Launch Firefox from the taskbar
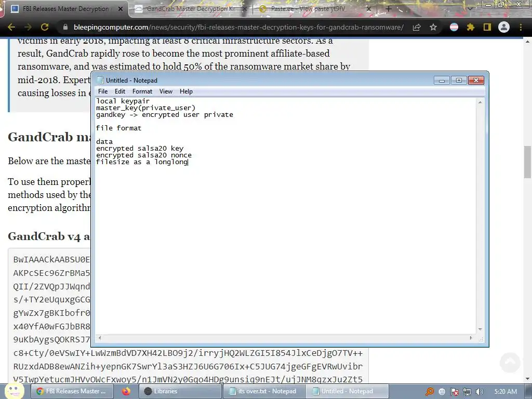Image resolution: width=532 pixels, height=399 pixels. 126,391
